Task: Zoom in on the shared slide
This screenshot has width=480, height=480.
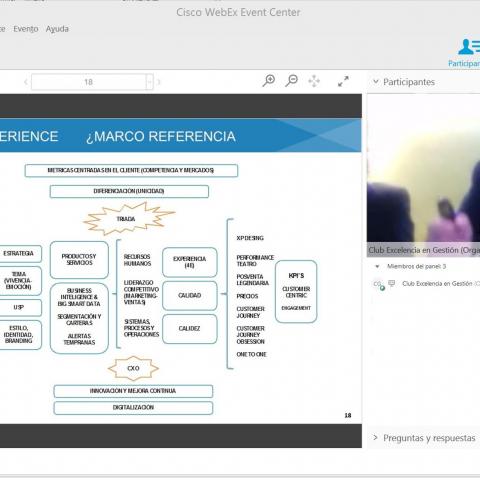Action: coord(268,81)
